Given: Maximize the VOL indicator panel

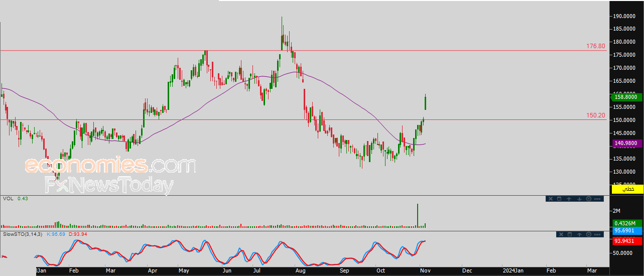Looking at the screenshot, I should point(559,199).
